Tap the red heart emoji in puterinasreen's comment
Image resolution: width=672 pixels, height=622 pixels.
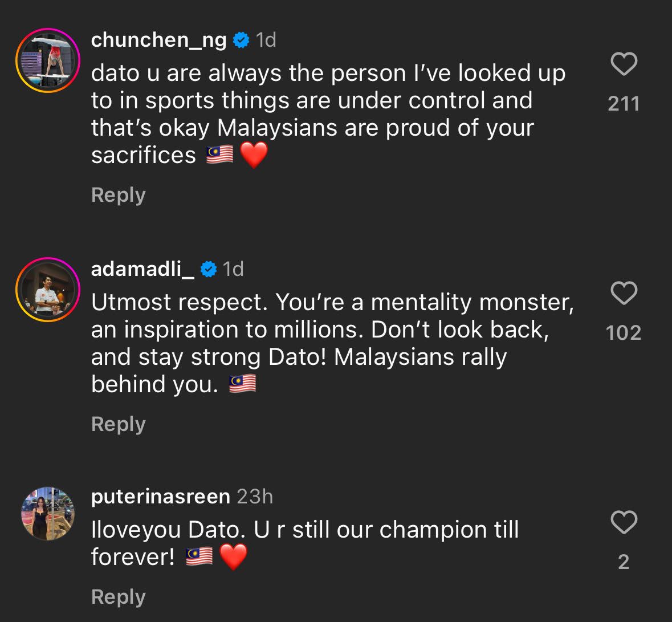[233, 557]
